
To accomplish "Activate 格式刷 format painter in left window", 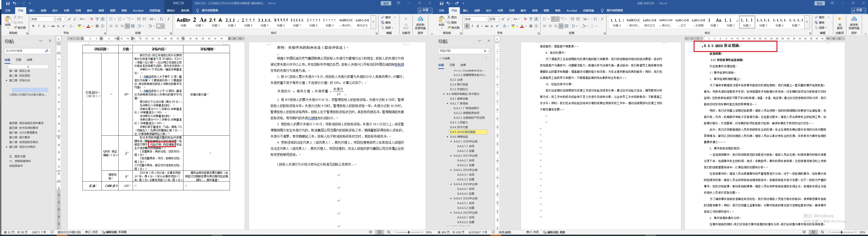I will pos(20,28).
